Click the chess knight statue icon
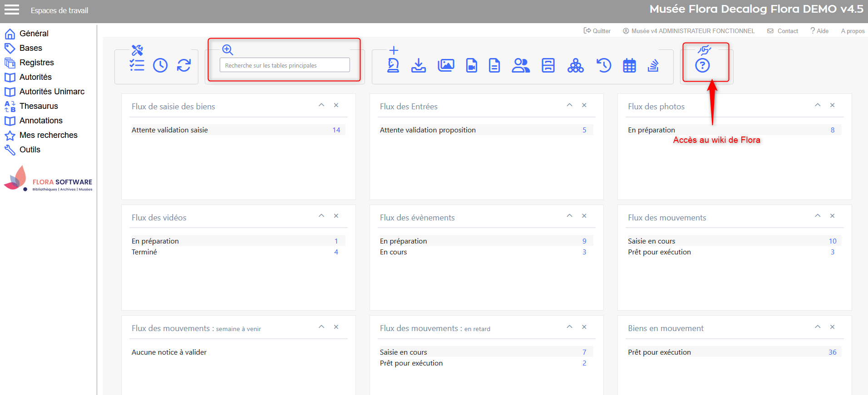 click(x=393, y=65)
